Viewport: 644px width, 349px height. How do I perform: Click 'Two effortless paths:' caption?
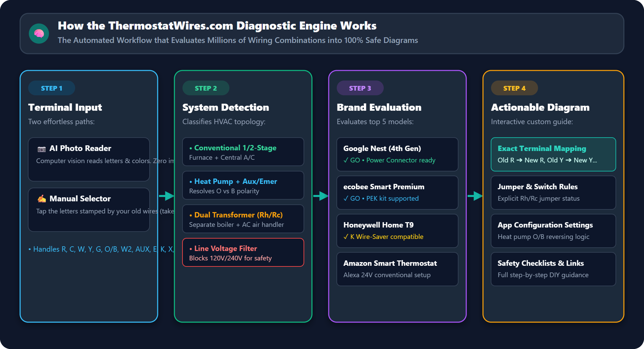tap(61, 122)
